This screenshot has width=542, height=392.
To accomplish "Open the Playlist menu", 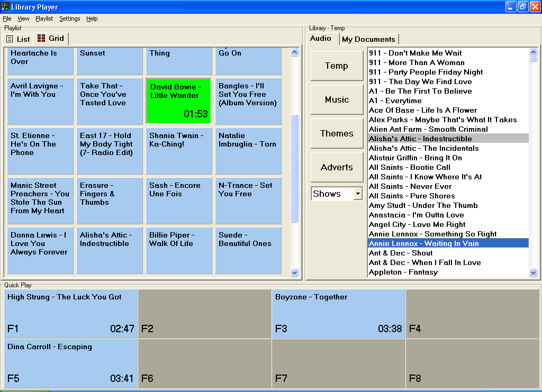I will (x=44, y=19).
